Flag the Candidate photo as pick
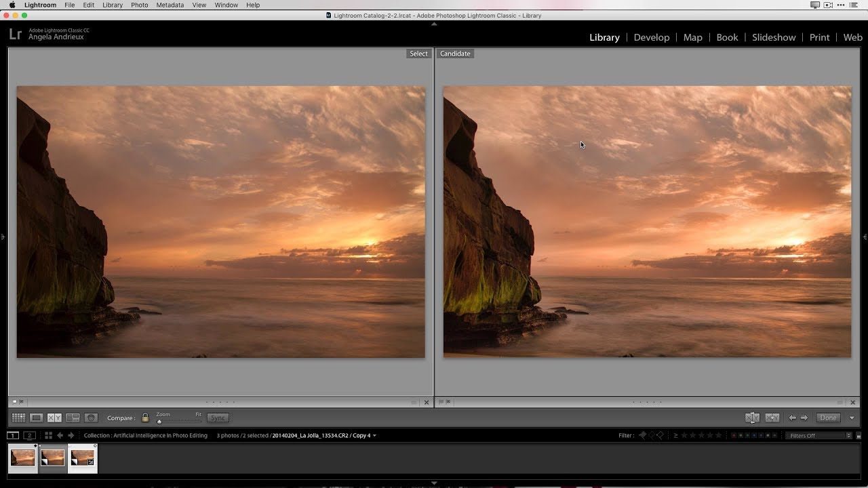The height and width of the screenshot is (488, 868). tap(441, 402)
